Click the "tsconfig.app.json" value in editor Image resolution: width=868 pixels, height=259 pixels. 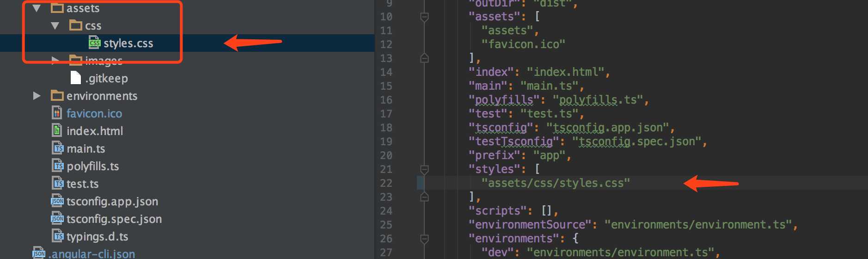click(608, 128)
